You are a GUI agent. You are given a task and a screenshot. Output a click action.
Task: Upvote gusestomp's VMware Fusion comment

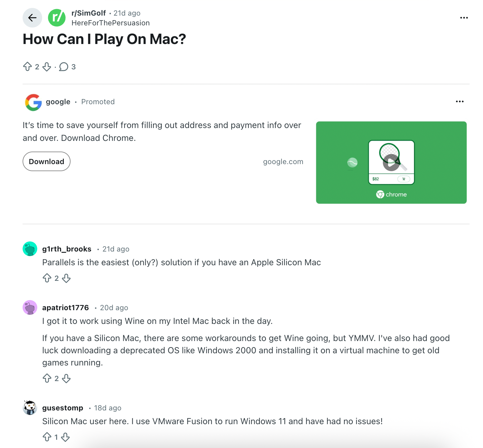pyautogui.click(x=47, y=437)
